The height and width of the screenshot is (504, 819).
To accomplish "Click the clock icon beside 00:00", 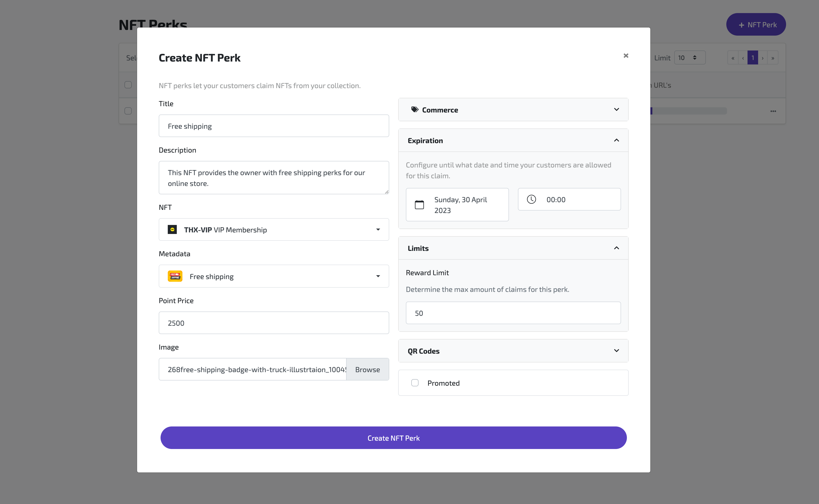I will [531, 199].
